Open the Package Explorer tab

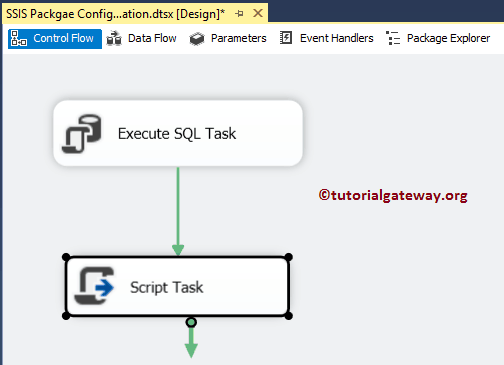[x=438, y=39]
